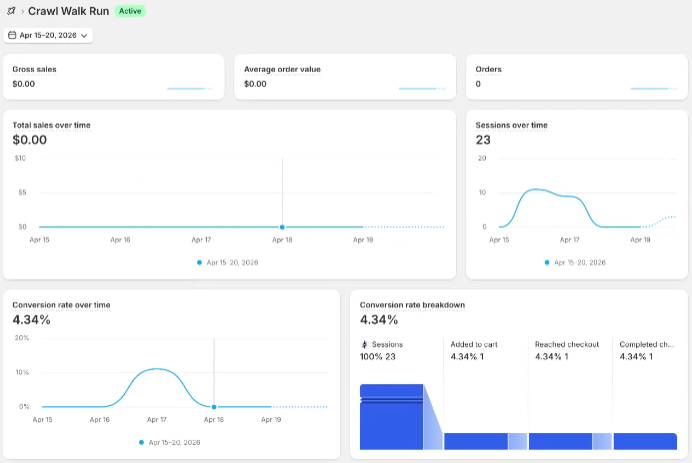Click the breadcrumb chevron separator
The image size is (692, 463).
coord(22,11)
